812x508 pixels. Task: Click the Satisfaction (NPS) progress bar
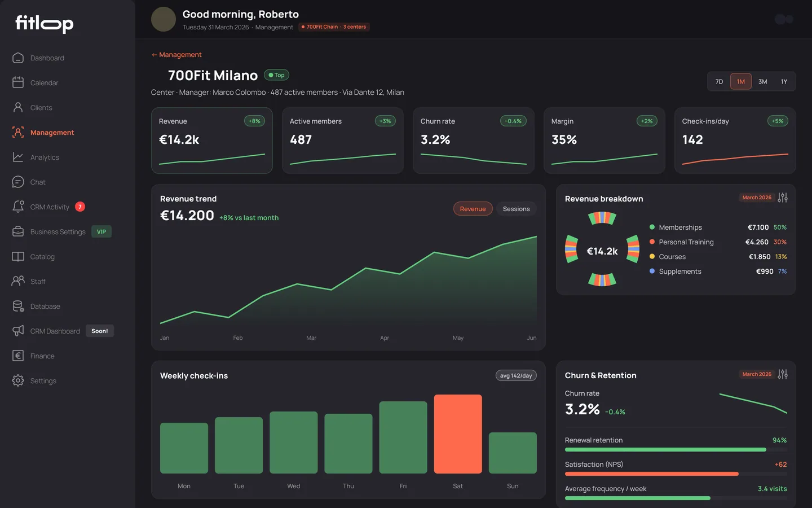[x=676, y=474]
